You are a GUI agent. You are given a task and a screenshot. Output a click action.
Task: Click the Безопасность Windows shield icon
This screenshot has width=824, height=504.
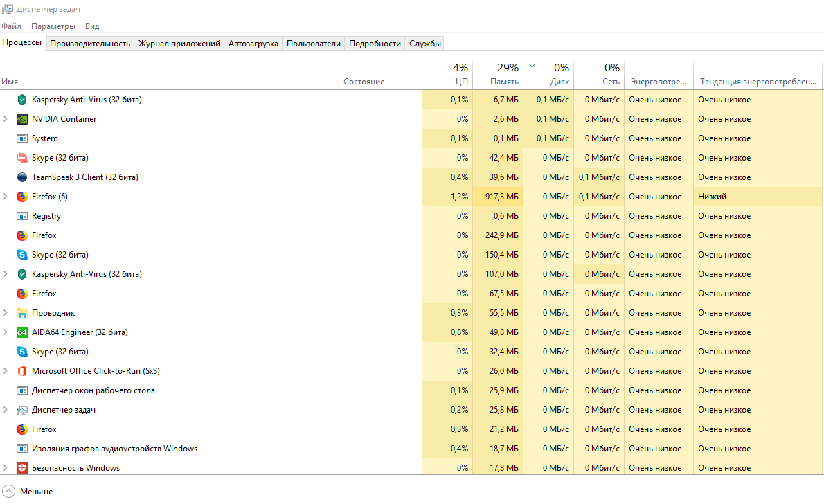tap(21, 468)
